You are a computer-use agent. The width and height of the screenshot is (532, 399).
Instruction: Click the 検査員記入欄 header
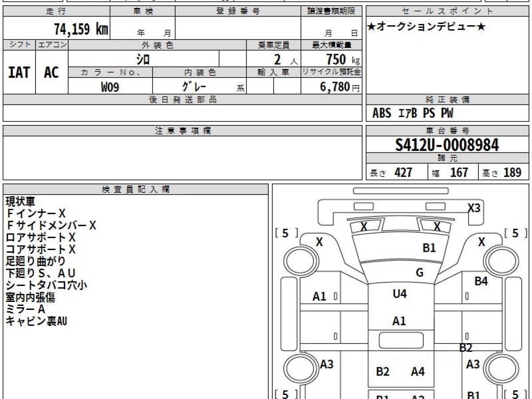coord(136,189)
